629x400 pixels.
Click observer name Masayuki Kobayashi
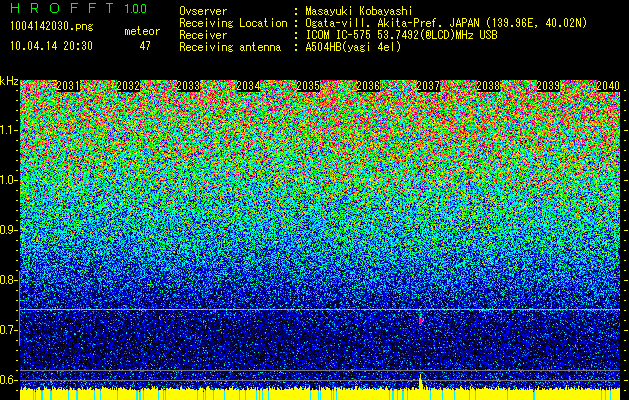pos(359,12)
